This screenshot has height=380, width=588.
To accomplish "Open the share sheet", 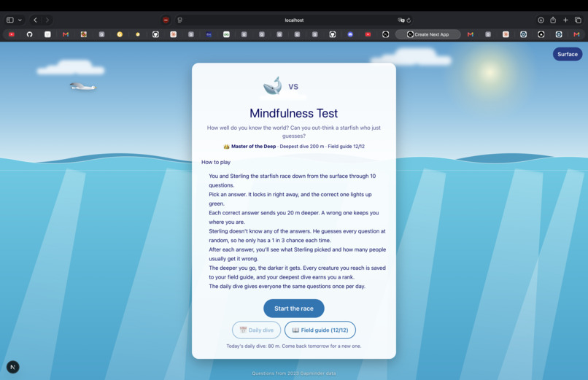I will (553, 20).
